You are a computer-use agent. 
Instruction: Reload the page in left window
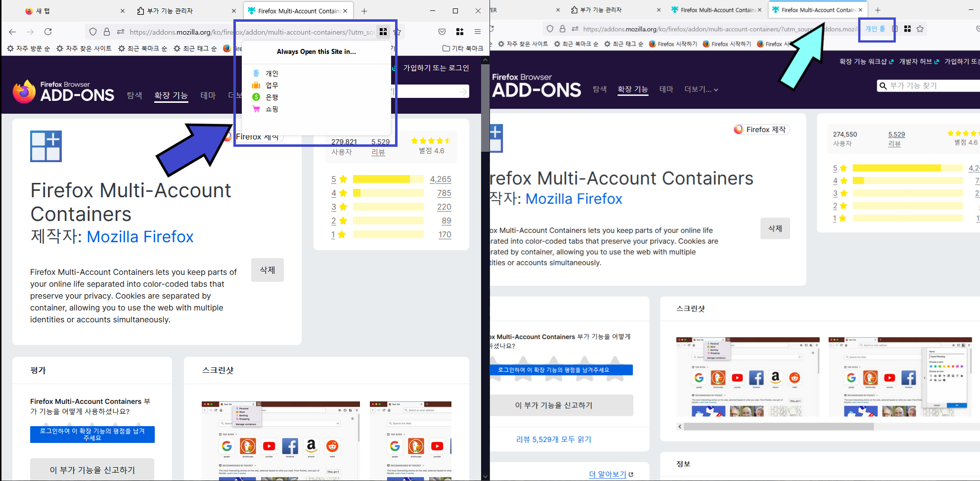[48, 32]
